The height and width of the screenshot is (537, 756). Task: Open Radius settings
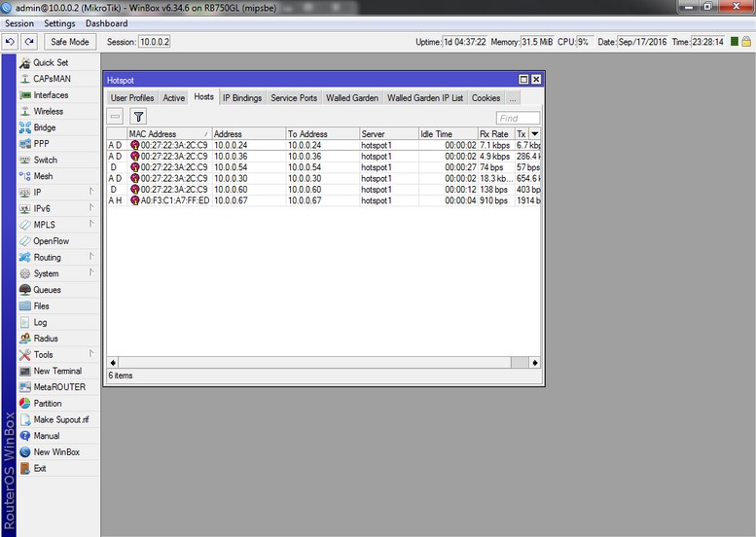click(46, 339)
